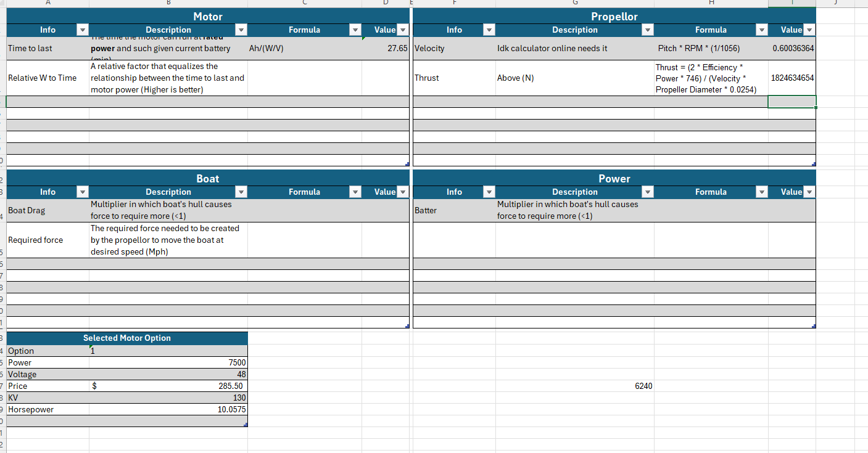868x453 pixels.
Task: Open the Motor table Description filter dropdown
Action: pyautogui.click(x=241, y=30)
